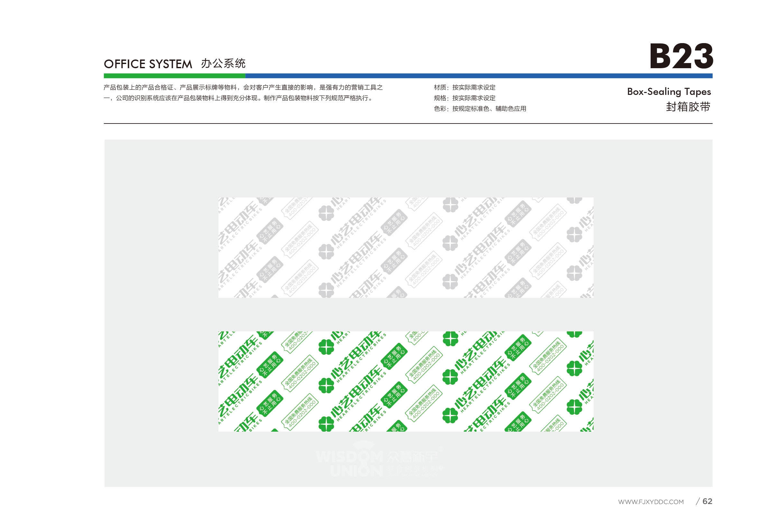The height and width of the screenshot is (532, 760).
Task: Click the page number '62'
Action: (x=707, y=501)
